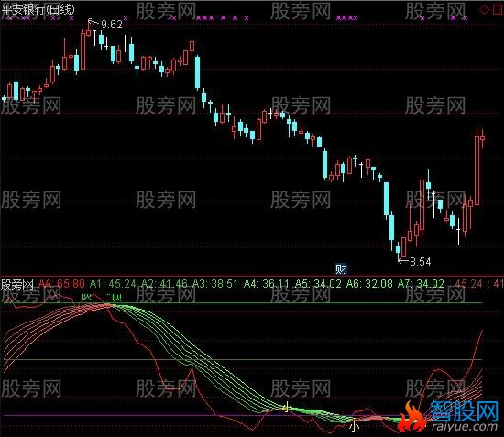Click the A1: 45.24 indicator value
The width and height of the screenshot is (504, 437).
coord(113,284)
